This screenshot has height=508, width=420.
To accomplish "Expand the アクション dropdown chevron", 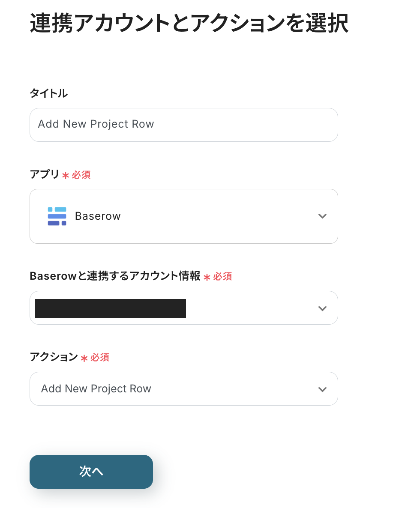I will (322, 389).
